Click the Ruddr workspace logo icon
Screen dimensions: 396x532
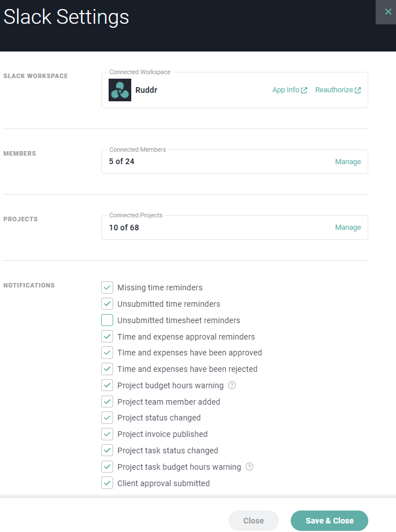(120, 90)
